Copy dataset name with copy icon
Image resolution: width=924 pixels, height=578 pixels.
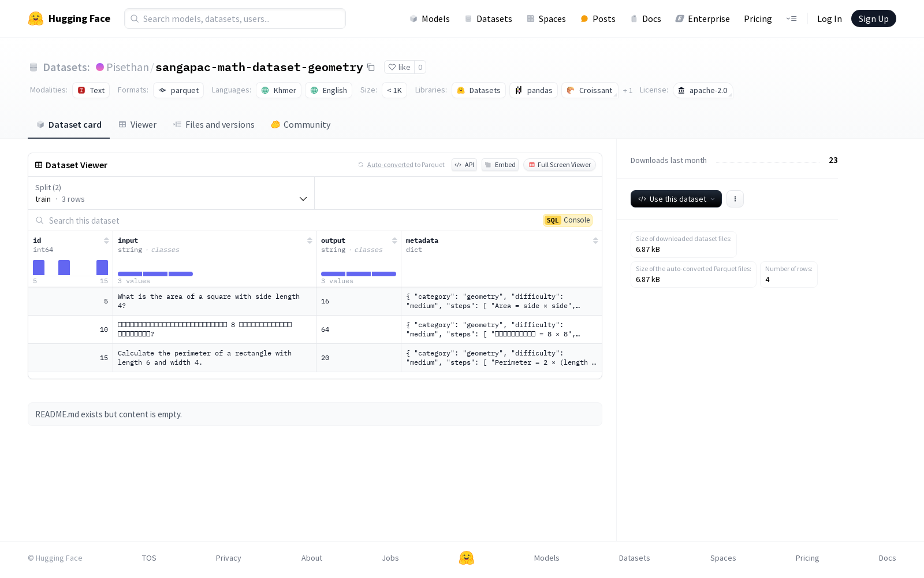[371, 67]
